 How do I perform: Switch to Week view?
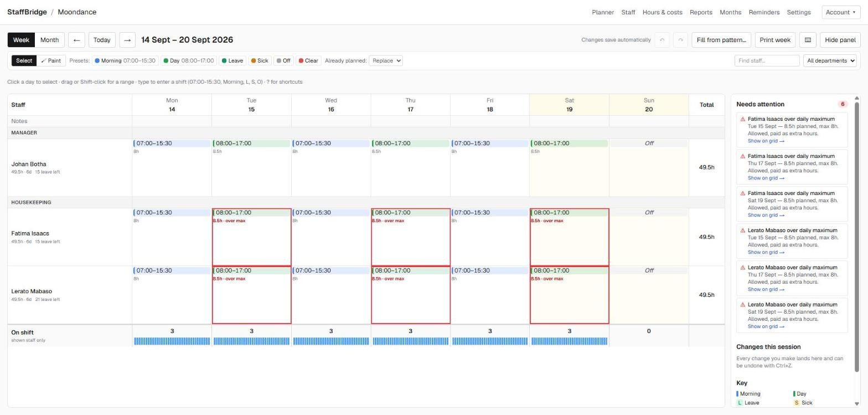coord(21,40)
